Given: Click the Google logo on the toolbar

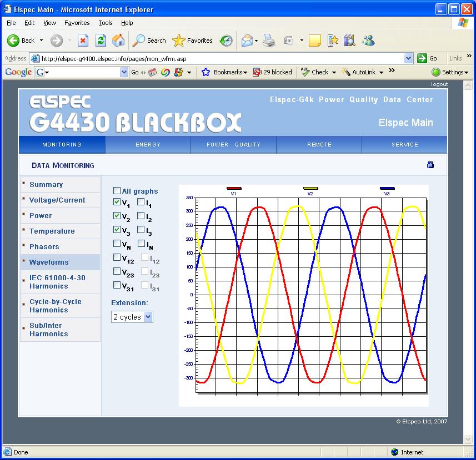Looking at the screenshot, I should (18, 72).
